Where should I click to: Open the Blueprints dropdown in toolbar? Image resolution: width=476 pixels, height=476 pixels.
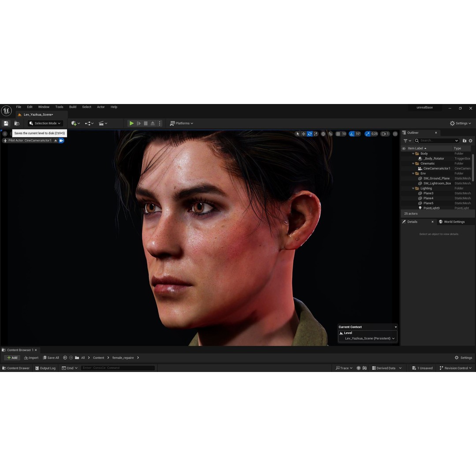point(89,123)
